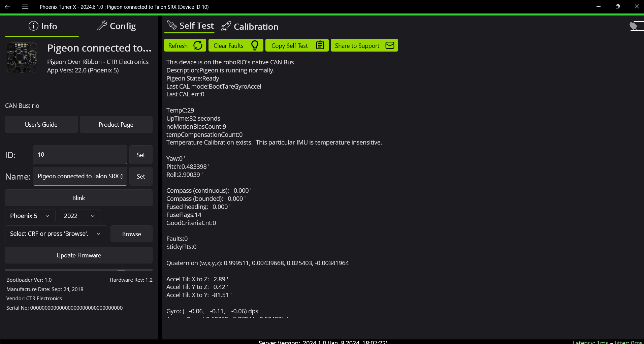Screen dimensions: 644x344
Task: Click the device ID input field
Action: pos(80,155)
